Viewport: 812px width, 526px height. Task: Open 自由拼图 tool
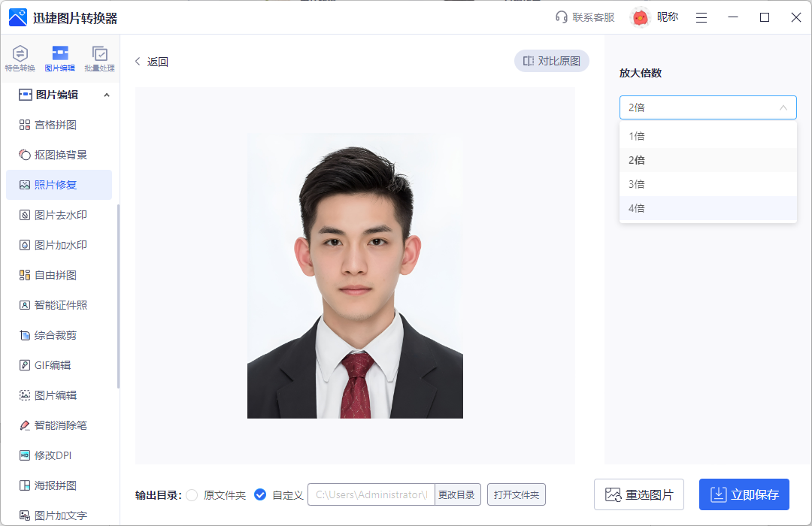coord(59,275)
